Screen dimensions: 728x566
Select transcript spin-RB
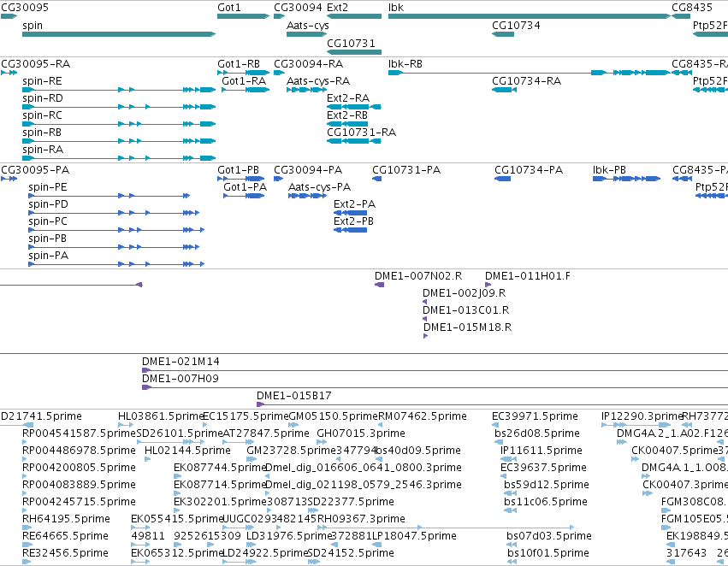point(119,141)
